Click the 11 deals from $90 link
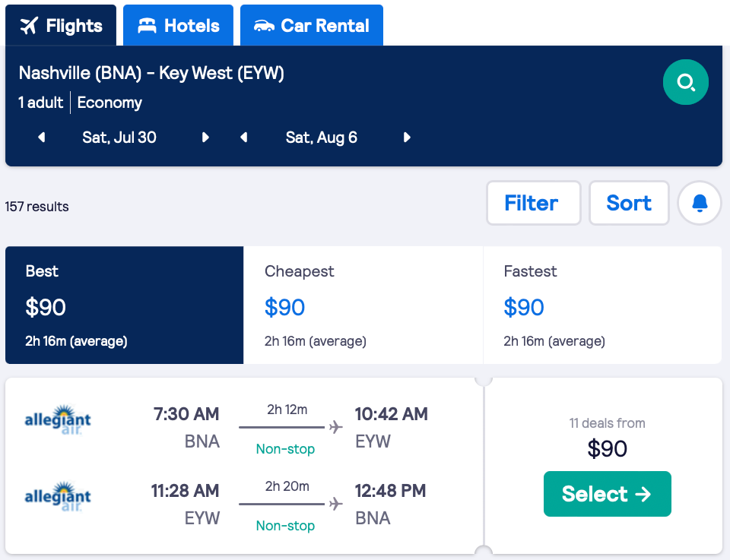 point(607,437)
